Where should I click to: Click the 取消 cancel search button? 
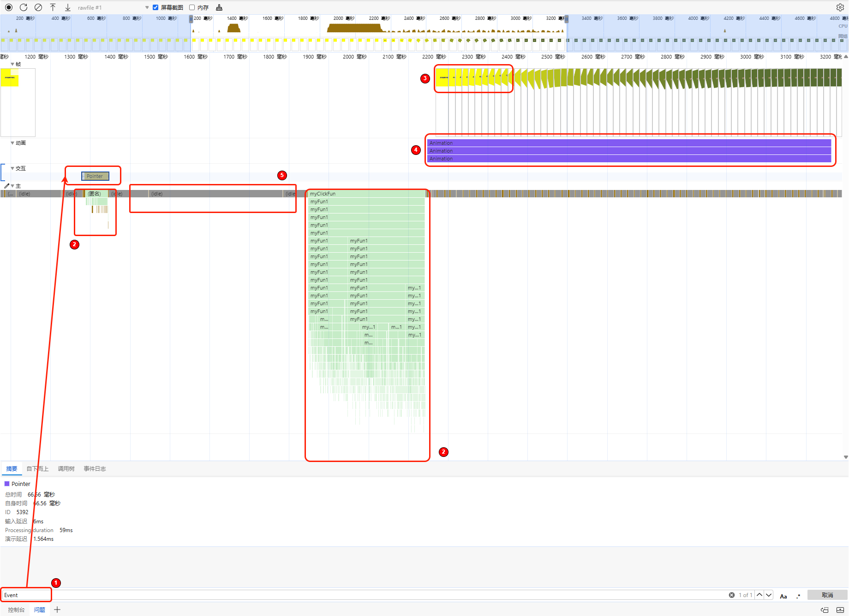click(x=827, y=595)
